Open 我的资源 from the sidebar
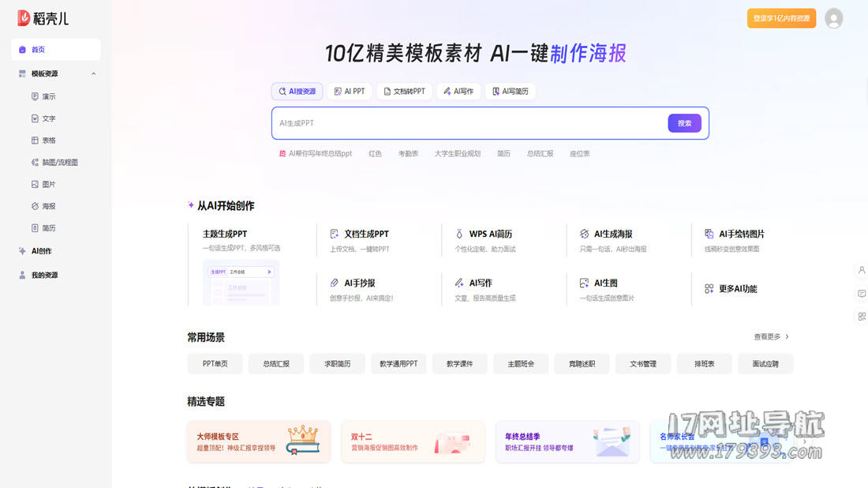Screen dimensions: 868x488 point(43,275)
